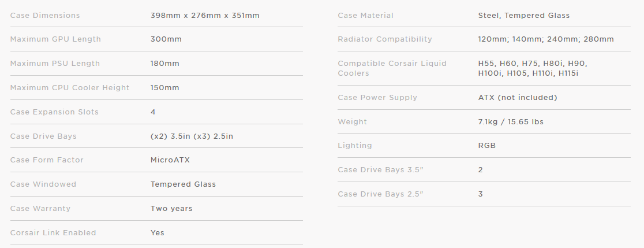Select the Steel, Tempered Glass material value
This screenshot has width=644, height=248.
pos(524,16)
